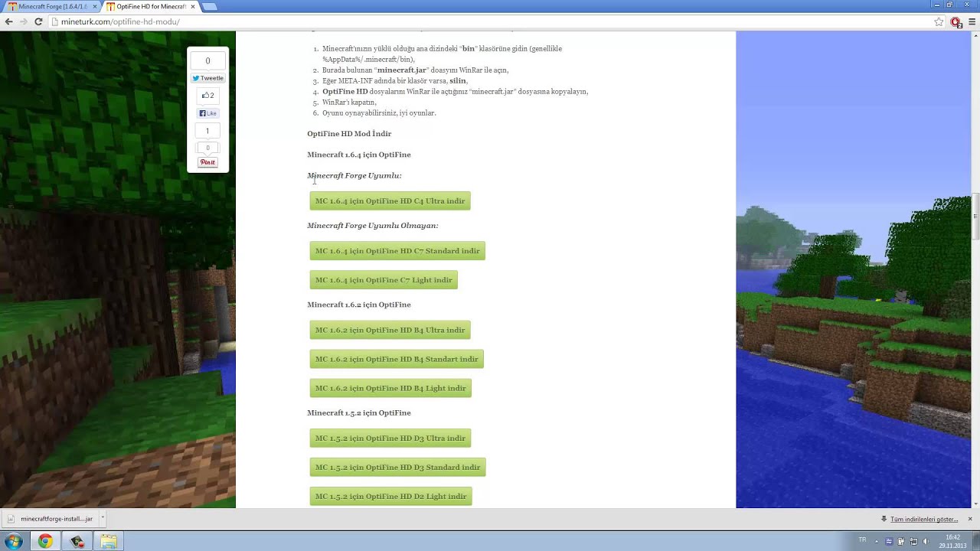Click the Tweetle share button
This screenshot has width=980, height=551.
point(207,78)
